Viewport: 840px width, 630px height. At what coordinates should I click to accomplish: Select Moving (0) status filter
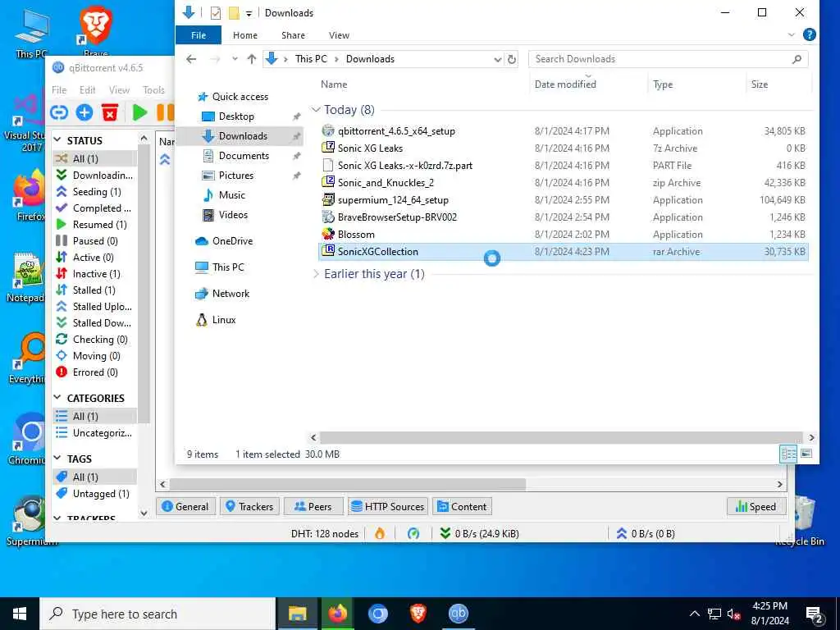tap(95, 356)
